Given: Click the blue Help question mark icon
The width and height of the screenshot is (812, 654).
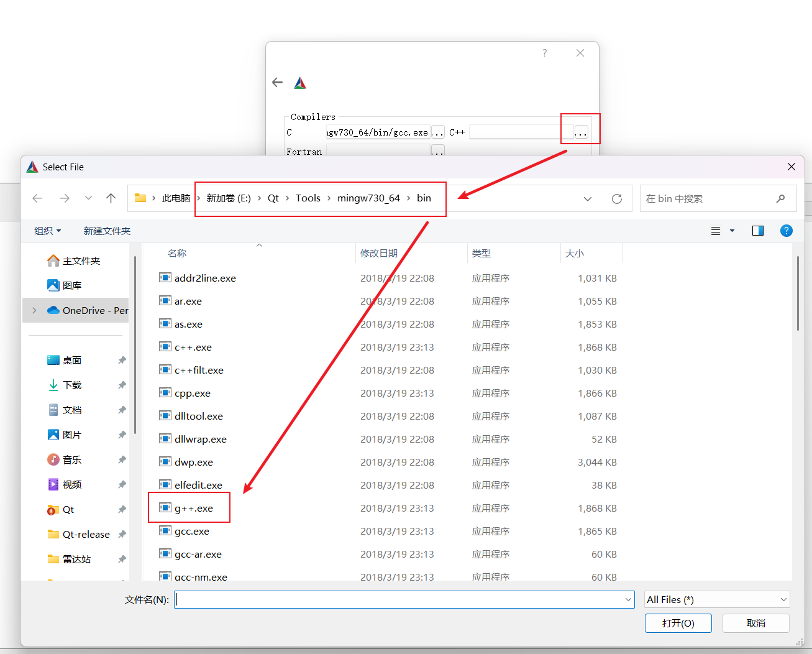Looking at the screenshot, I should point(786,231).
